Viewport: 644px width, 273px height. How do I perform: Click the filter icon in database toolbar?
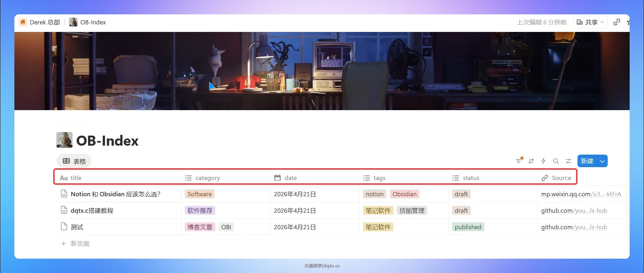[519, 161]
